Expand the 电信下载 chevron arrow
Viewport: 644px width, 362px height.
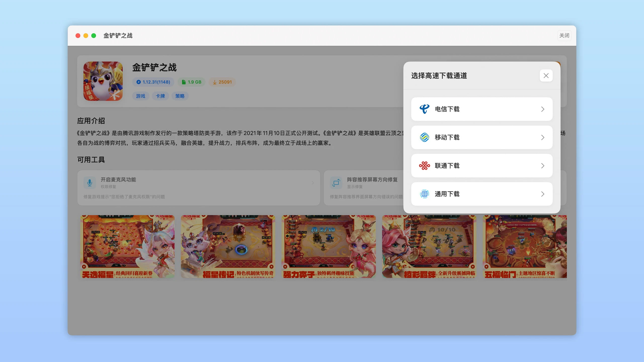pos(543,109)
